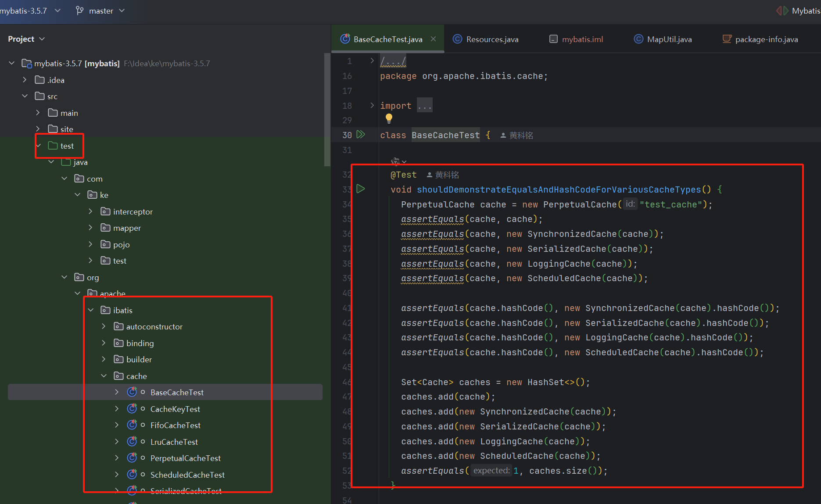This screenshot has width=821, height=504.
Task: Click the FifoCacheTest class icon
Action: (x=132, y=425)
